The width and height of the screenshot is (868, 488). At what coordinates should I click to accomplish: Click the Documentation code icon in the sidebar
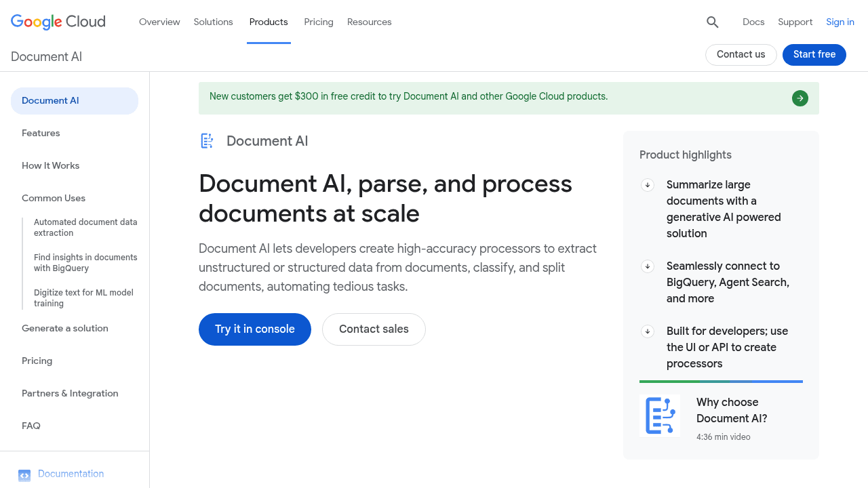(24, 475)
